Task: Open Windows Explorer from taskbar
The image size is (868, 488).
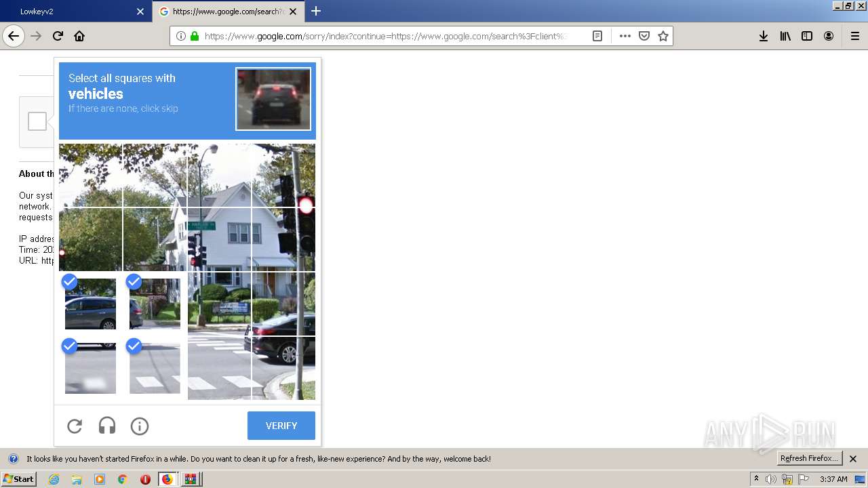Action: [x=77, y=479]
